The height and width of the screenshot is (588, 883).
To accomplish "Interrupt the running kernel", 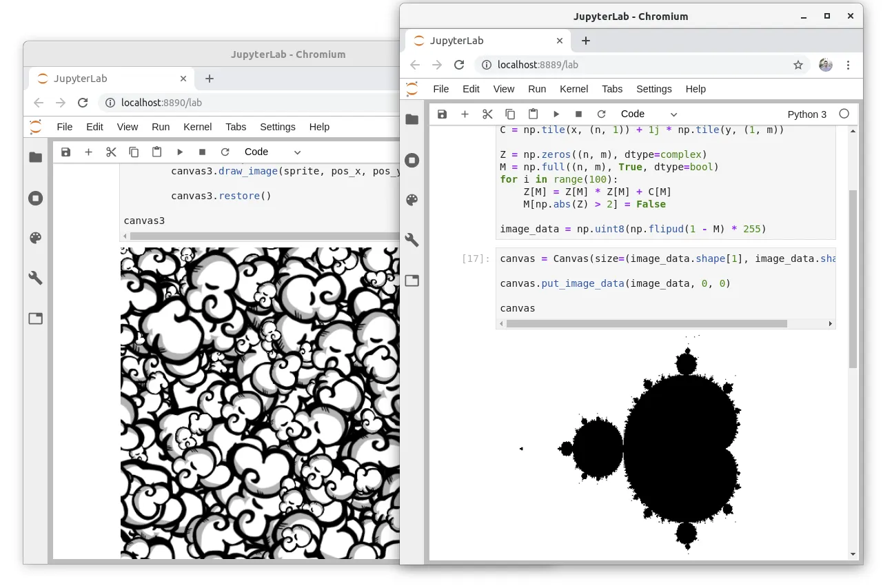I will 578,114.
